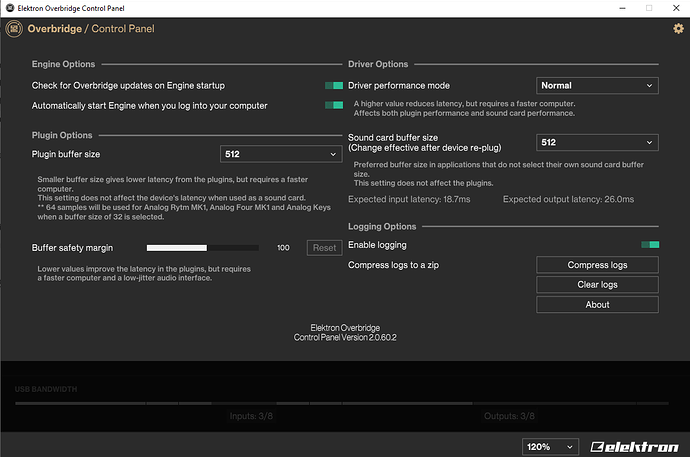Click the USB bandwidth meter bar
Viewport: 690px width, 457px height.
(341, 403)
